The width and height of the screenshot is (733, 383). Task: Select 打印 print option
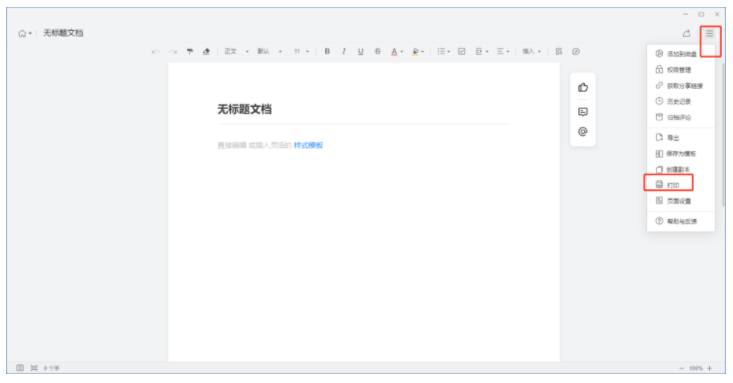[681, 185]
